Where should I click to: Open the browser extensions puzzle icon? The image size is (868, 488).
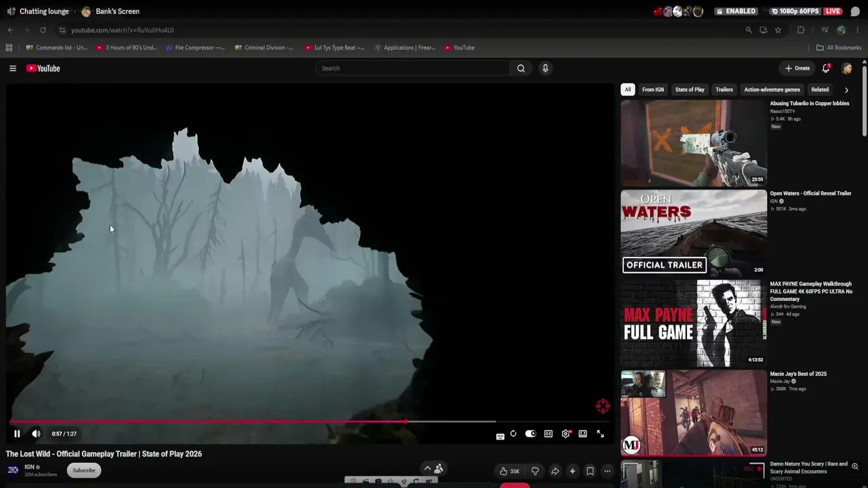point(801,30)
